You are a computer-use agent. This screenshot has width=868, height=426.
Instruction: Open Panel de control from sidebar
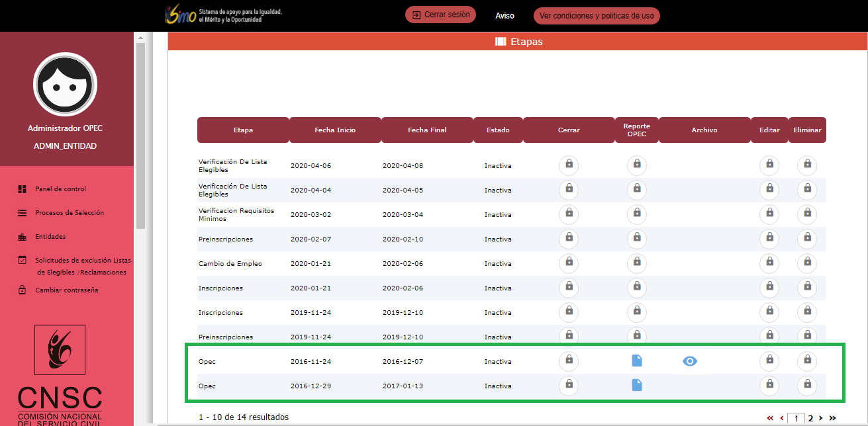click(60, 189)
